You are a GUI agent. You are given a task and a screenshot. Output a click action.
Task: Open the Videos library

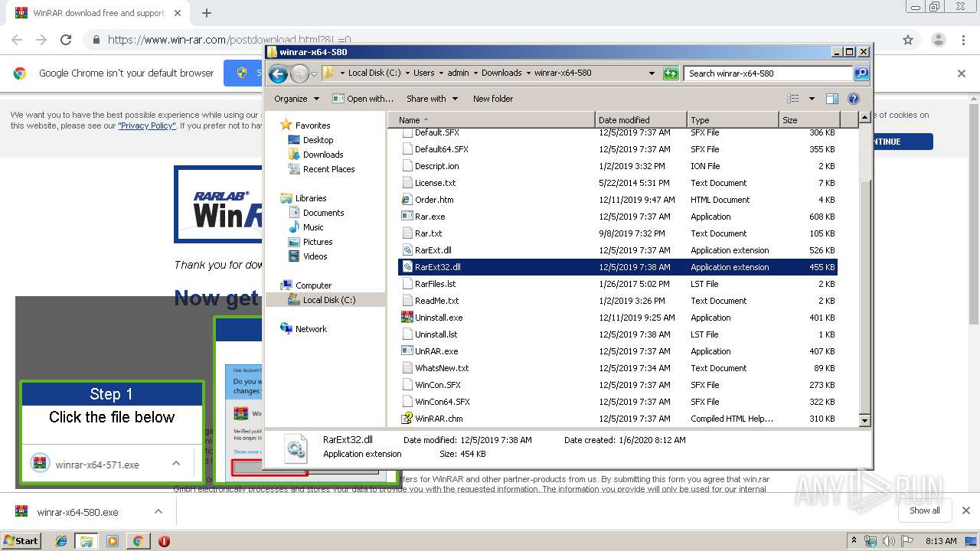[315, 256]
